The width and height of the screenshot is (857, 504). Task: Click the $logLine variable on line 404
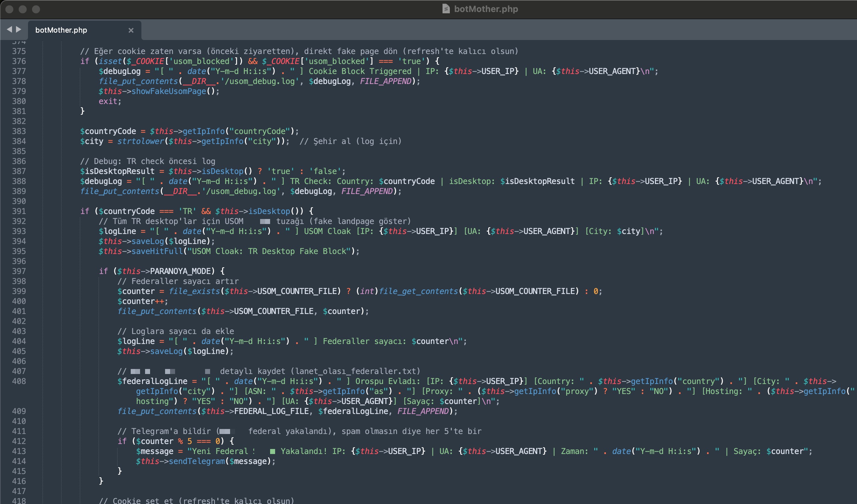136,341
